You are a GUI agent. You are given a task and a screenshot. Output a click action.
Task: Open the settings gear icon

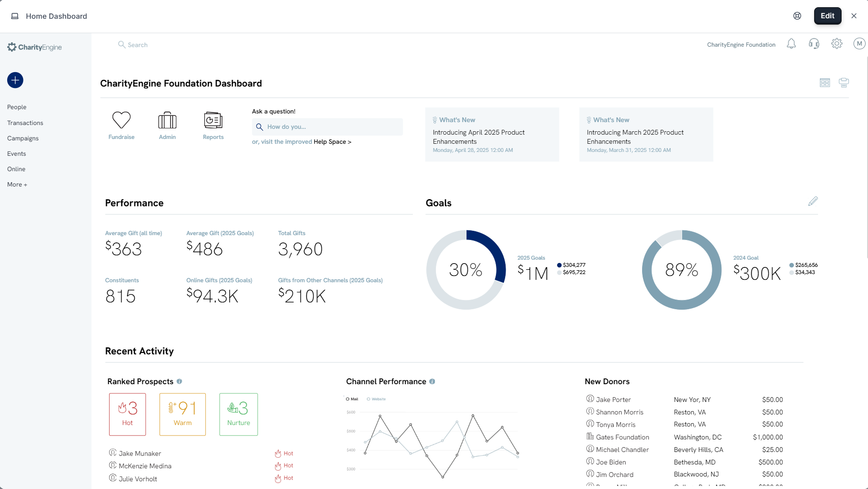point(837,44)
